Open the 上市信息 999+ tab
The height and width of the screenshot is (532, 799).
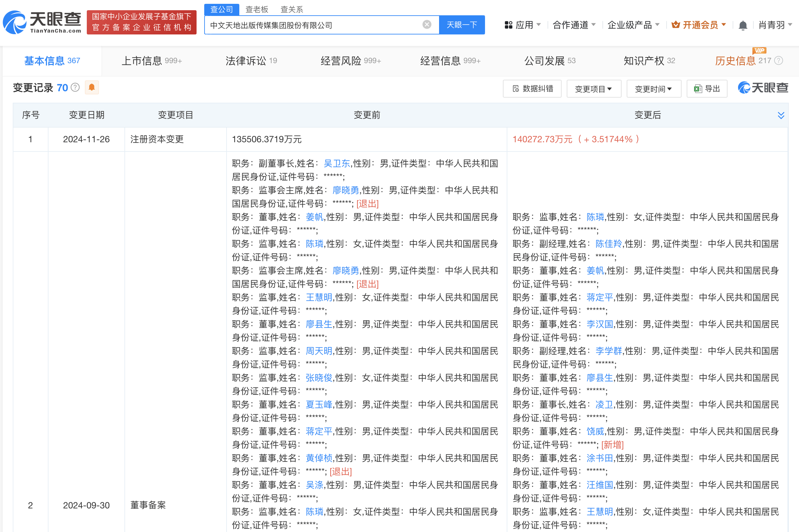pyautogui.click(x=152, y=61)
